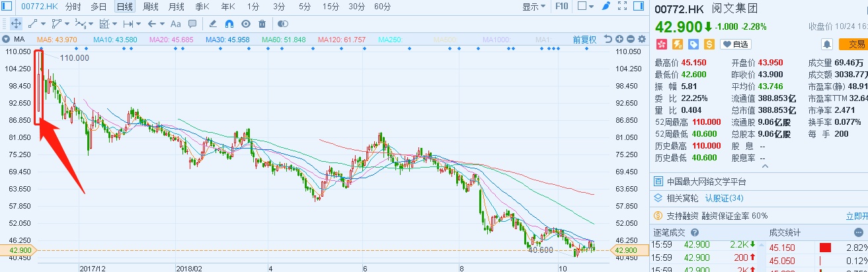Click the plus zoom-in chart icon
The height and width of the screenshot is (272, 868).
[x=619, y=40]
